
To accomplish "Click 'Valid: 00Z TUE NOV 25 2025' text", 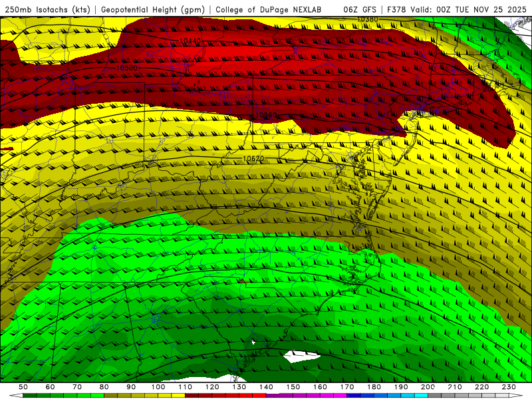I will (x=469, y=9).
